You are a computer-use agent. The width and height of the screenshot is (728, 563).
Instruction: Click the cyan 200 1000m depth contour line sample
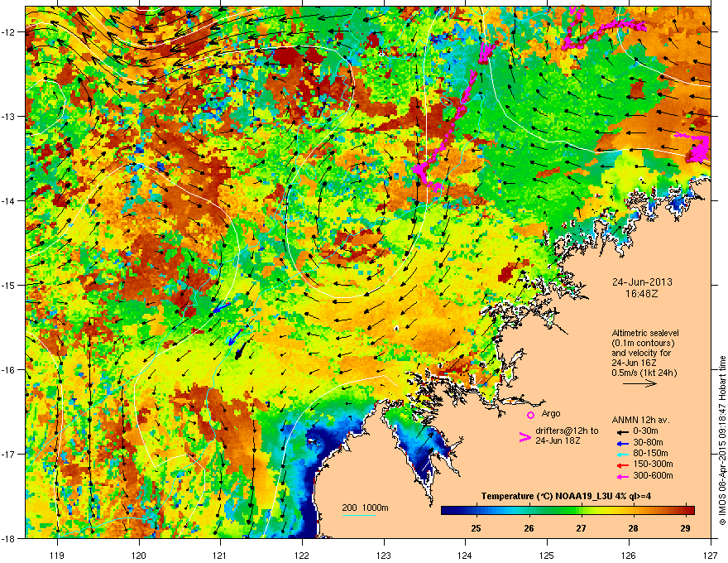pyautogui.click(x=358, y=516)
